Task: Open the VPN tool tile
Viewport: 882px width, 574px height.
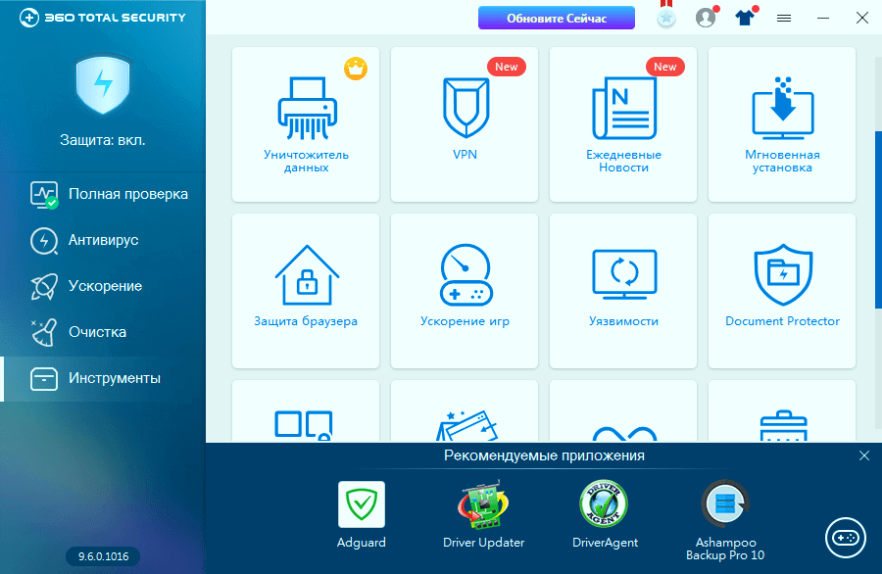Action: 465,124
